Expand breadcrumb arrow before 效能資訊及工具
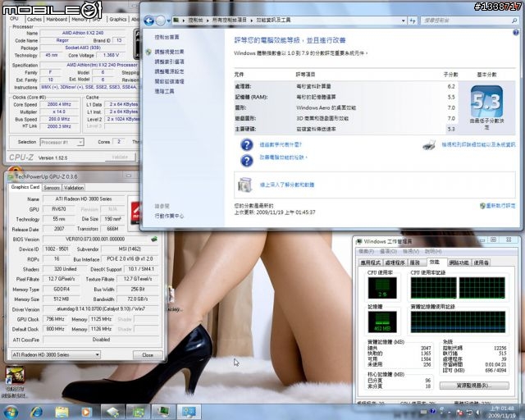525x420 pixels. (x=252, y=21)
